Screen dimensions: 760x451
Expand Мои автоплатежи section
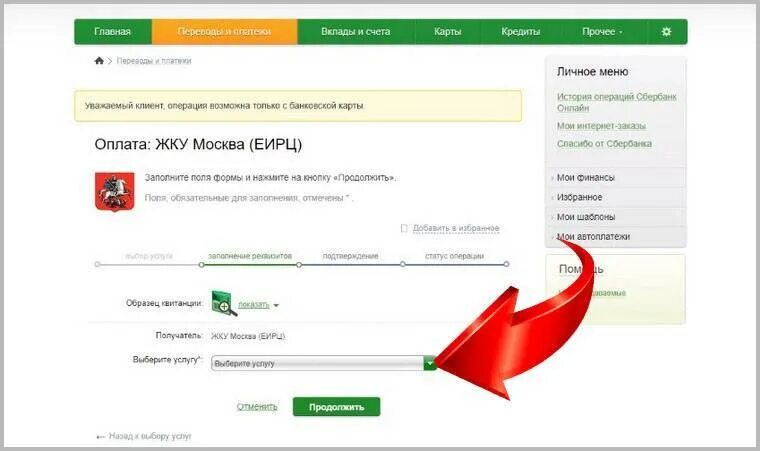coord(593,237)
